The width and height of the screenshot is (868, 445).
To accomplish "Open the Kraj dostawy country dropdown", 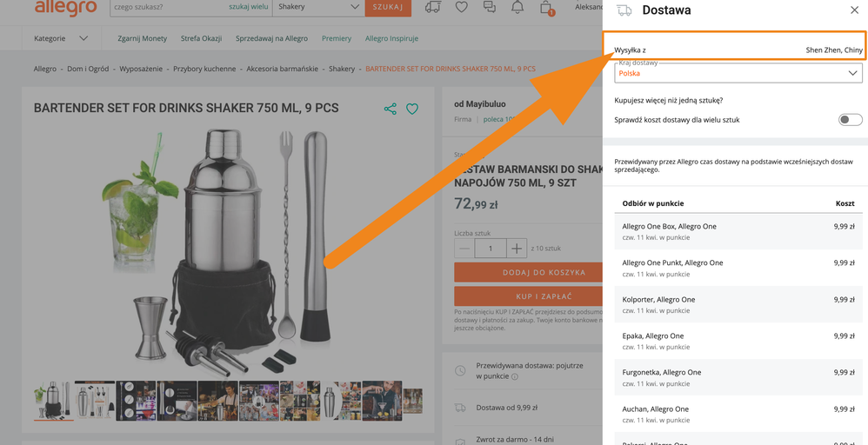I will pos(738,74).
